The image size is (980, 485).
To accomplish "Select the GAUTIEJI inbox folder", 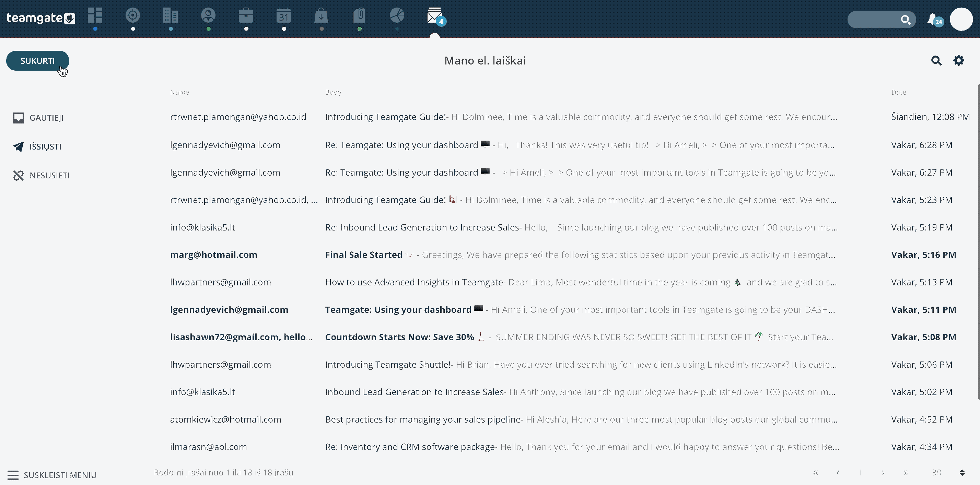I will (38, 118).
